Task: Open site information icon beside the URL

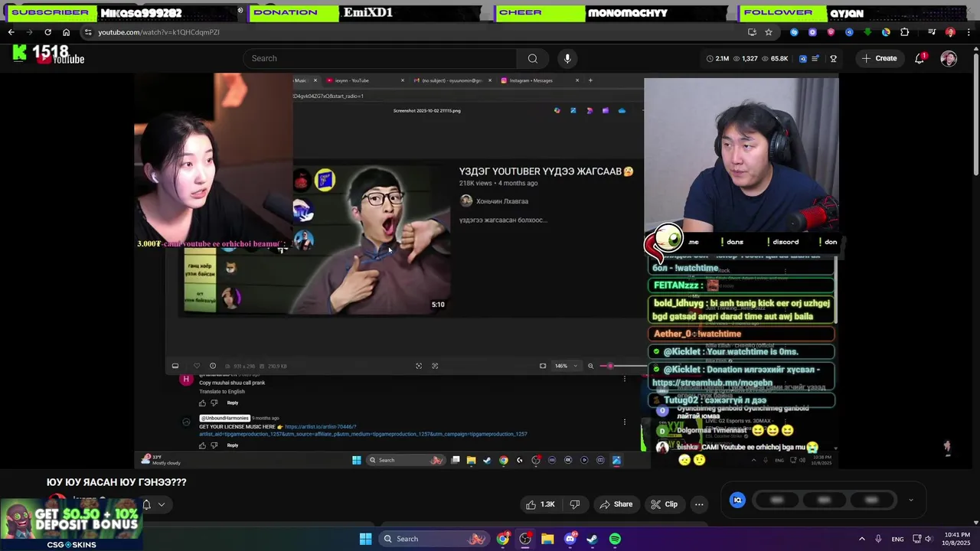Action: pos(88,32)
